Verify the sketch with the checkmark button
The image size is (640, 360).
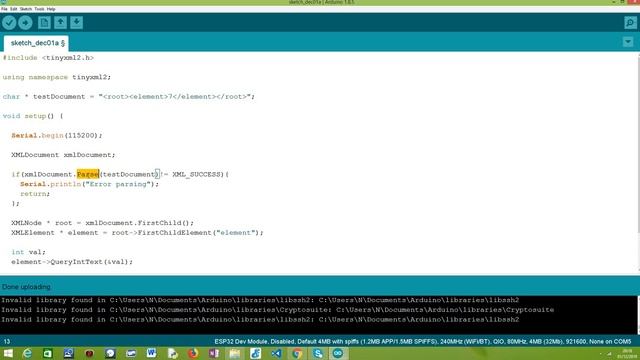click(9, 22)
